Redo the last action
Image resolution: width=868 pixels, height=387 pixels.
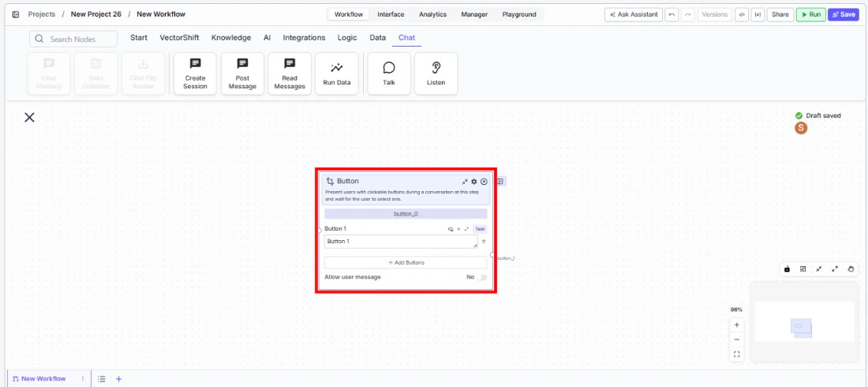click(x=687, y=14)
